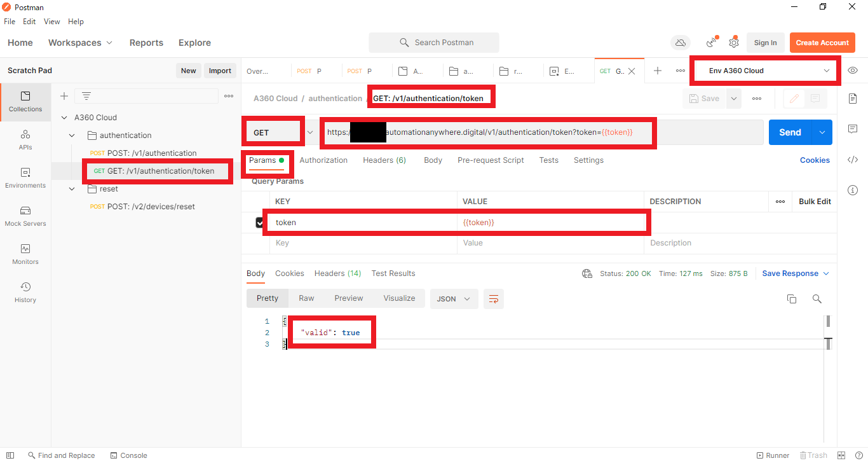The image size is (868, 463).
Task: Open the History sidebar panel
Action: point(25,293)
